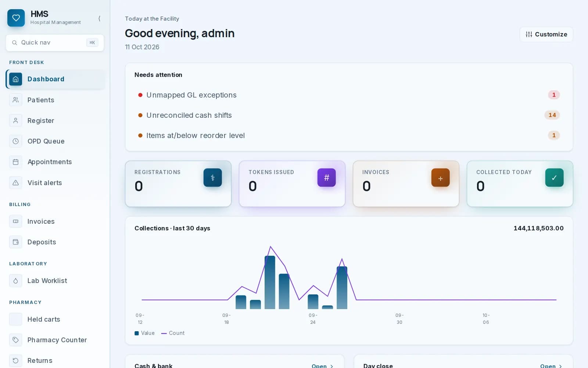Click the 14 badge for cash shifts

coord(552,115)
